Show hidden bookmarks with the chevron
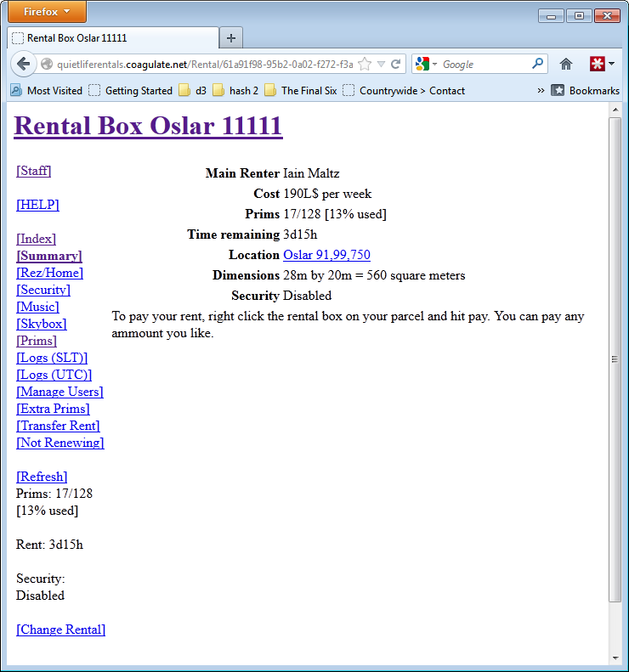This screenshot has width=629, height=672. (x=541, y=91)
